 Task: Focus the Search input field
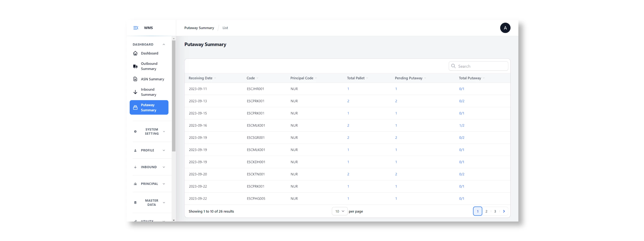478,66
